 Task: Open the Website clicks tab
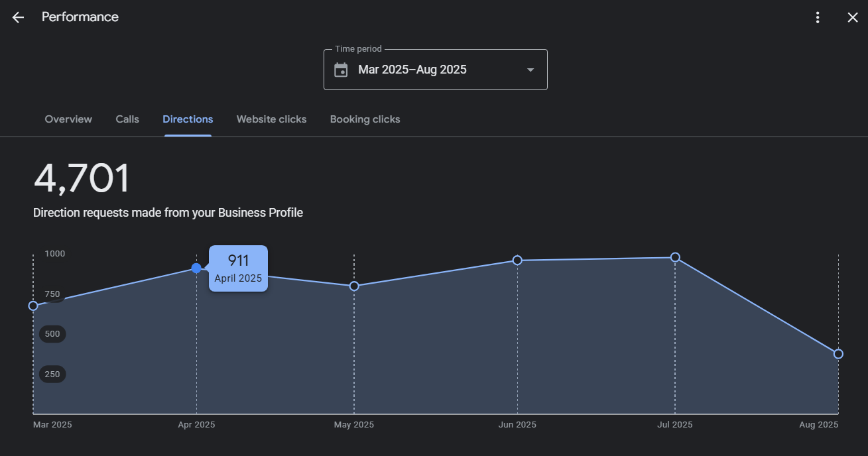[x=271, y=119]
